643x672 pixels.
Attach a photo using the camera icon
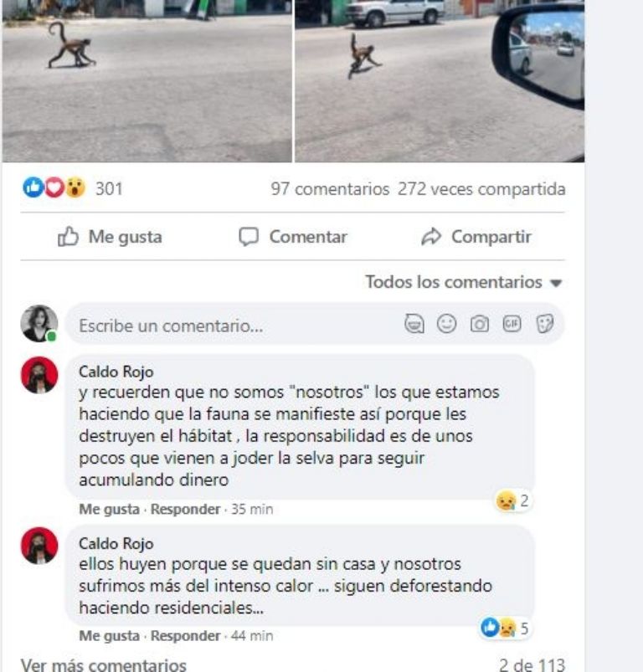[x=479, y=324]
